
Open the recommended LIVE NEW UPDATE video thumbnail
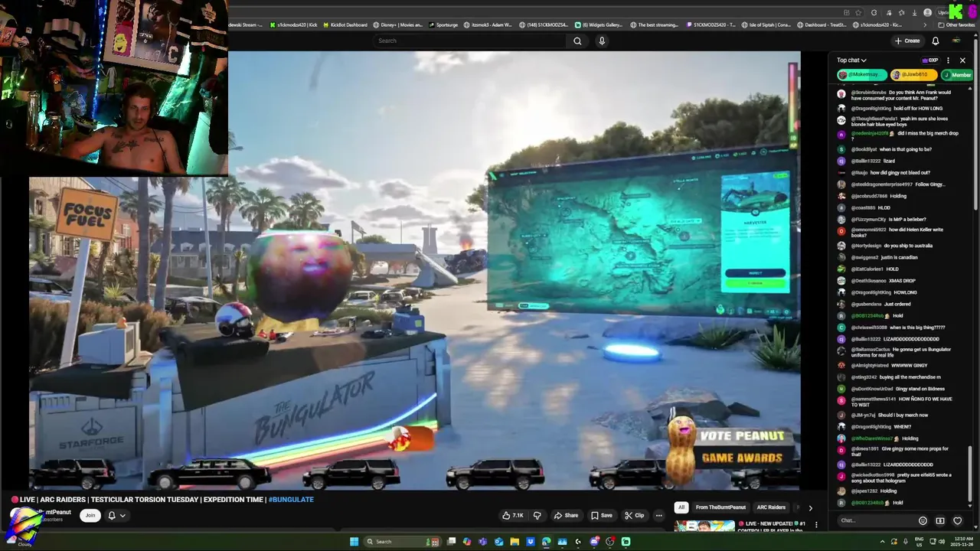(704, 526)
